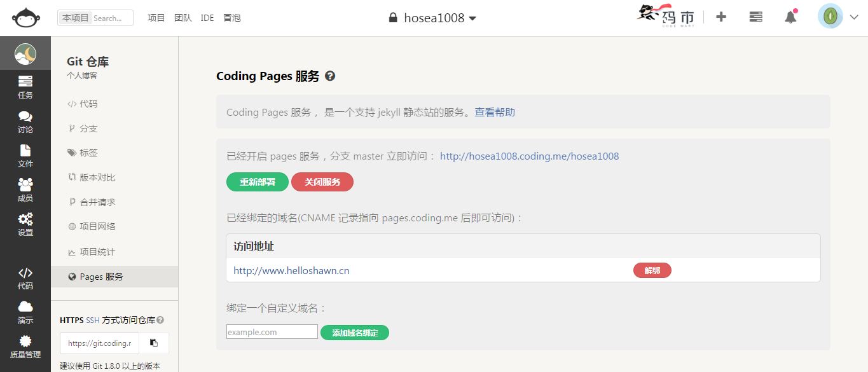Image resolution: width=868 pixels, height=372 pixels.
Task: Click the 重新部署 button
Action: [258, 182]
